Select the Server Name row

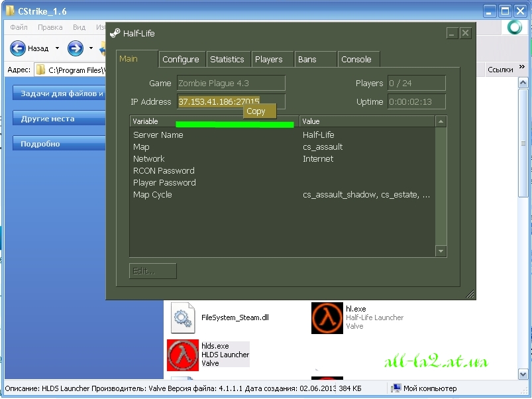click(x=282, y=135)
